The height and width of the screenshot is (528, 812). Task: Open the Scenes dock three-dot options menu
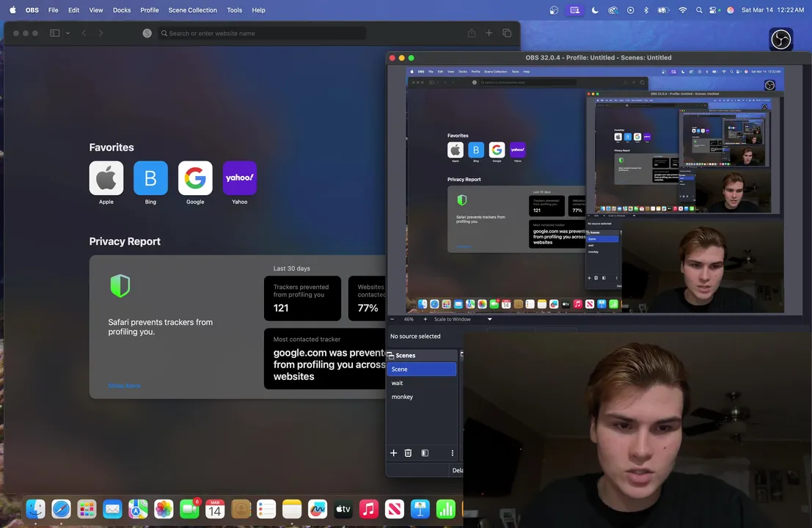pyautogui.click(x=452, y=453)
